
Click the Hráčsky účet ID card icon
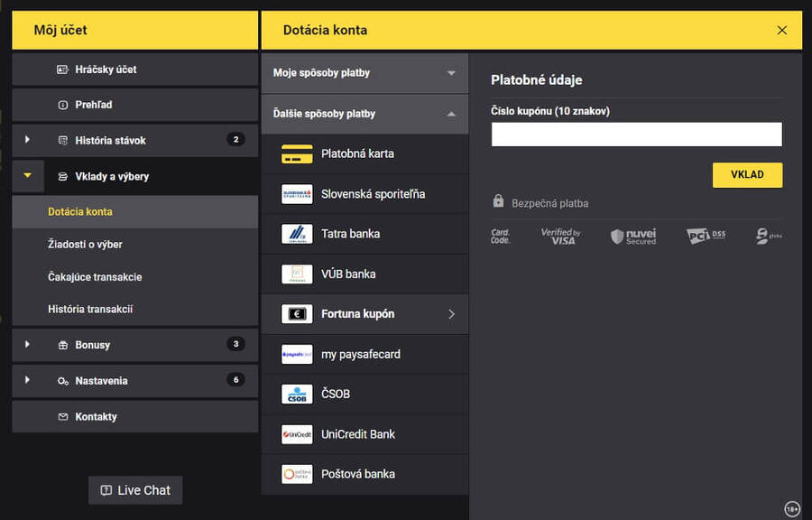[x=62, y=70]
